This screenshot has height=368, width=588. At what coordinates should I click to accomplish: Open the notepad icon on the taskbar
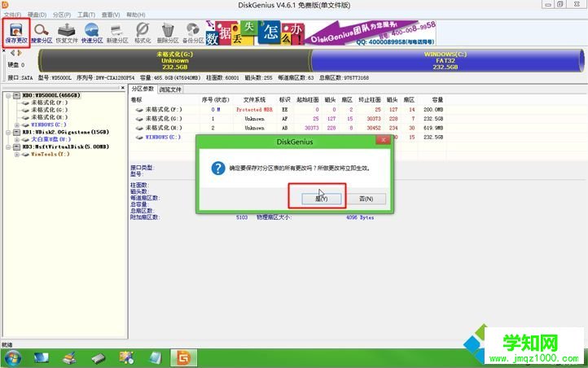pos(156,358)
